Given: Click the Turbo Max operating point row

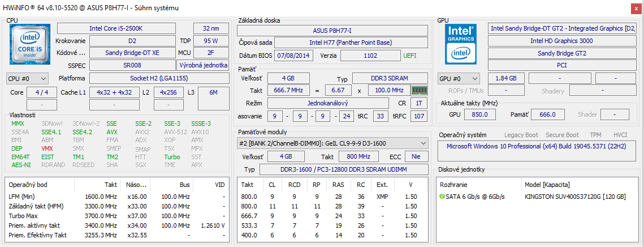Looking at the screenshot, I should click(x=116, y=216).
